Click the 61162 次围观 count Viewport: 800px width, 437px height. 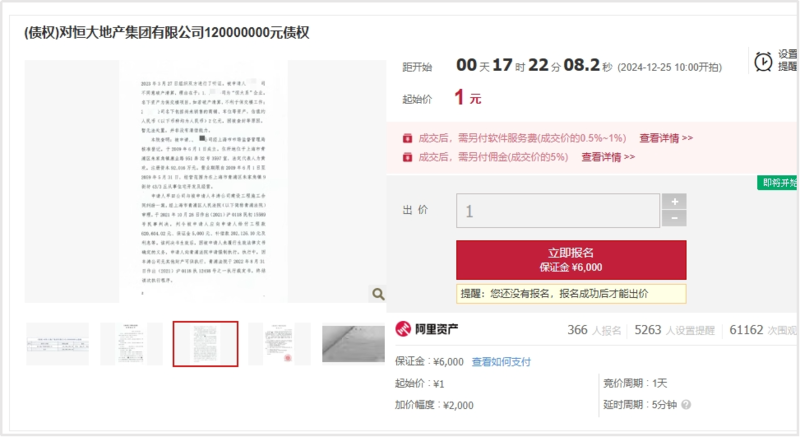click(763, 330)
